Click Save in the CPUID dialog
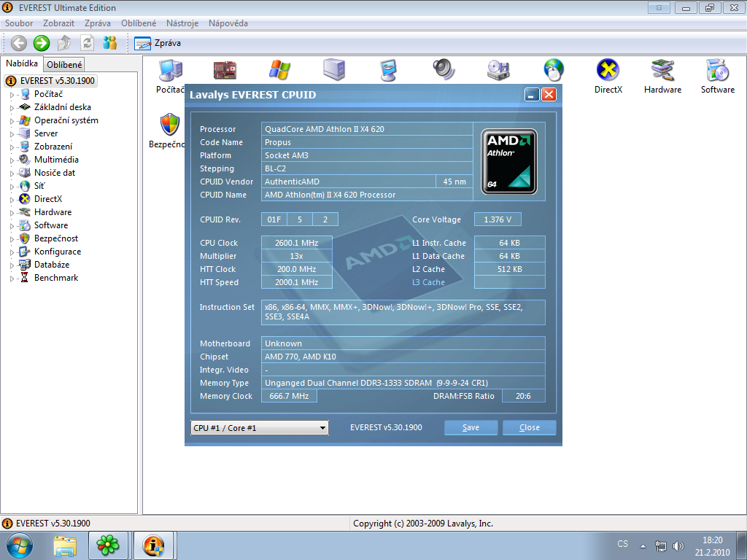This screenshot has height=560, width=747. [x=471, y=427]
